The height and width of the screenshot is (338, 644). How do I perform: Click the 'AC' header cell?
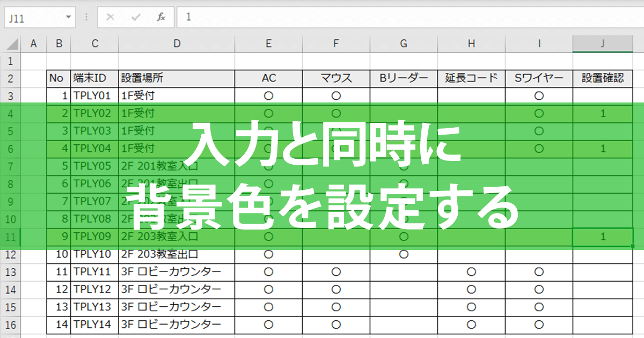pyautogui.click(x=268, y=78)
